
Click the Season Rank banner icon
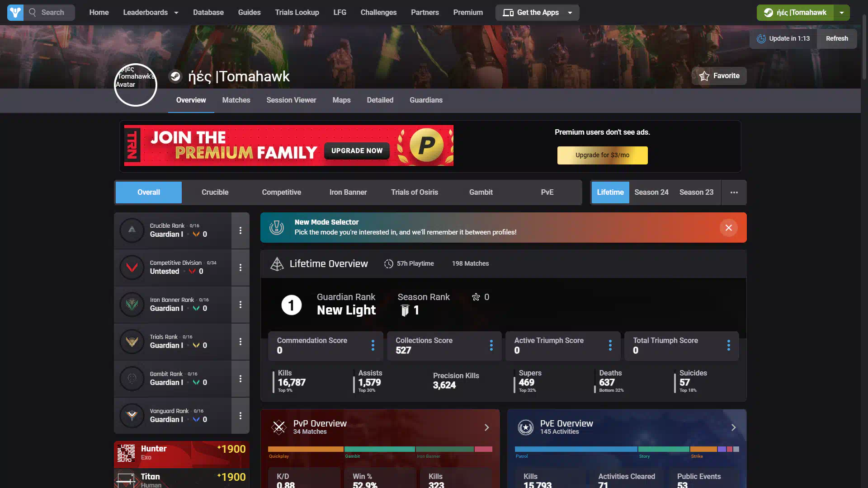coord(405,310)
